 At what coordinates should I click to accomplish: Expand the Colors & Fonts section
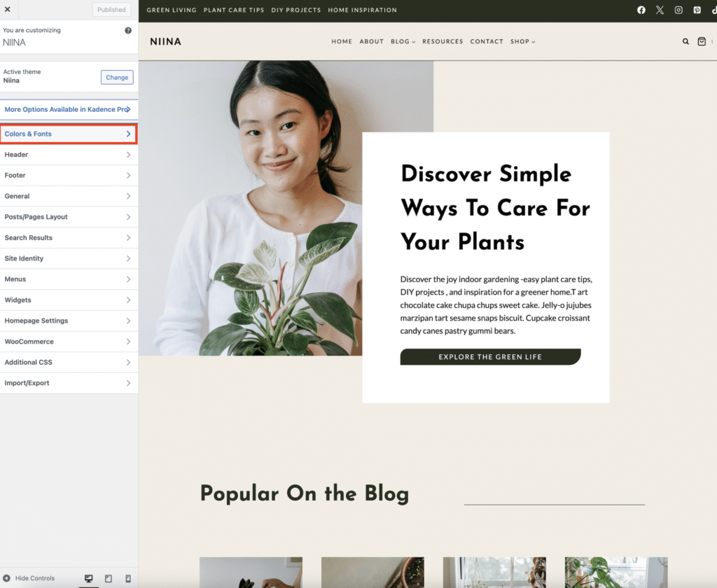[x=69, y=134]
